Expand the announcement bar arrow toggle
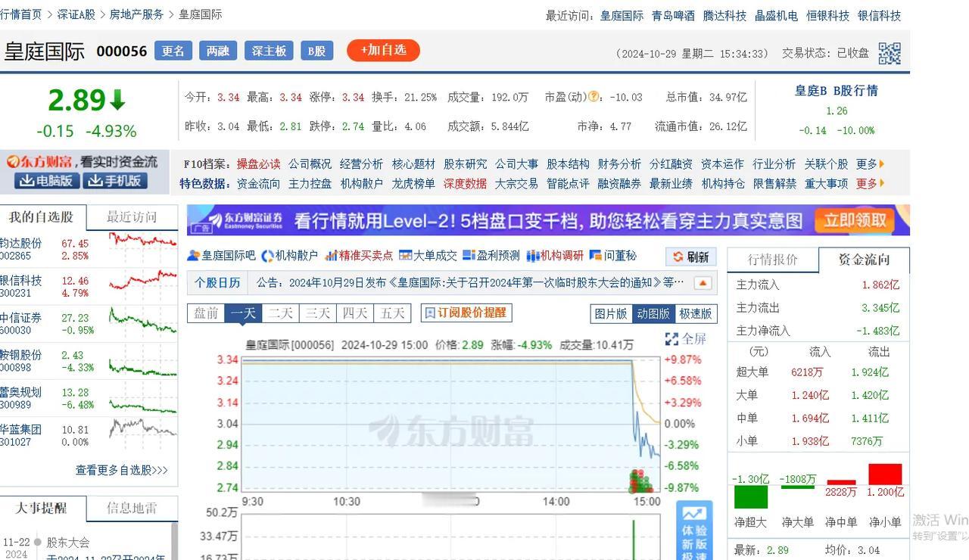 pyautogui.click(x=703, y=283)
